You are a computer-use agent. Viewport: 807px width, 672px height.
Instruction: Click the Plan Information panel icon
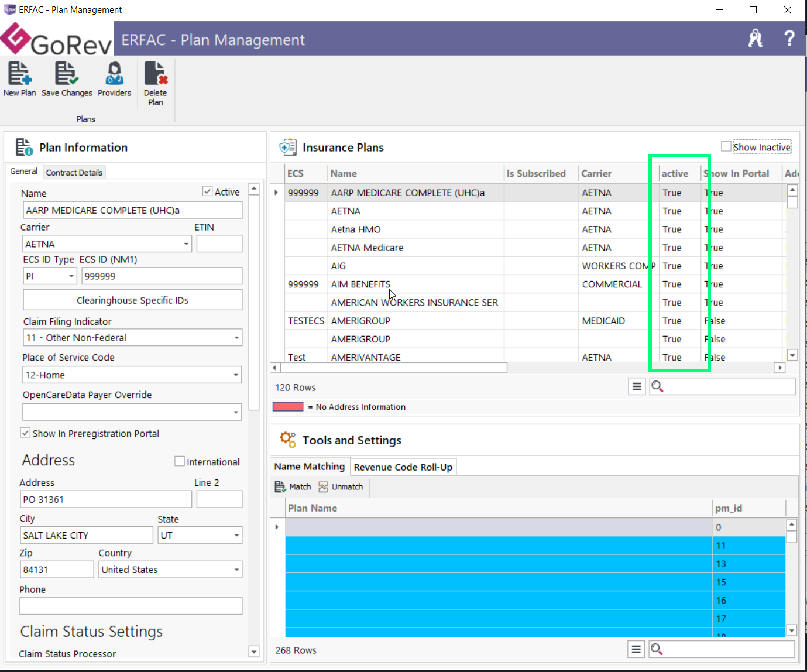point(24,147)
